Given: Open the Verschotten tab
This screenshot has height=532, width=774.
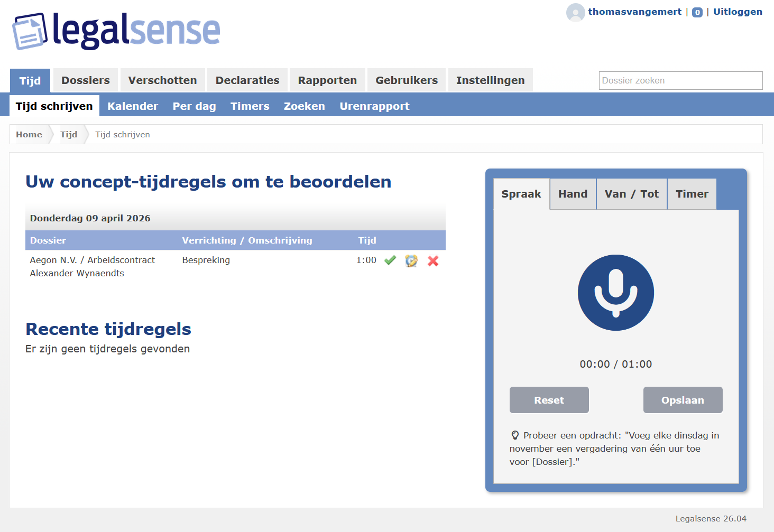Looking at the screenshot, I should click(162, 80).
